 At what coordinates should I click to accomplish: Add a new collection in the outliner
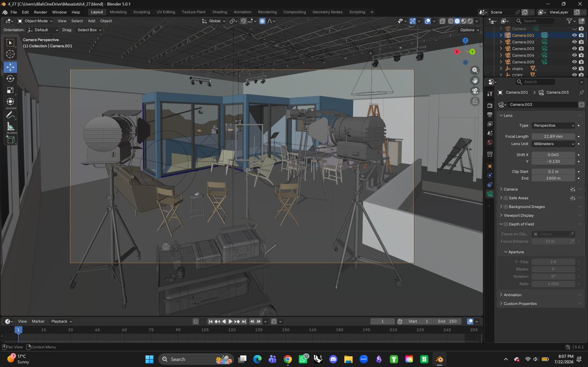point(581,21)
